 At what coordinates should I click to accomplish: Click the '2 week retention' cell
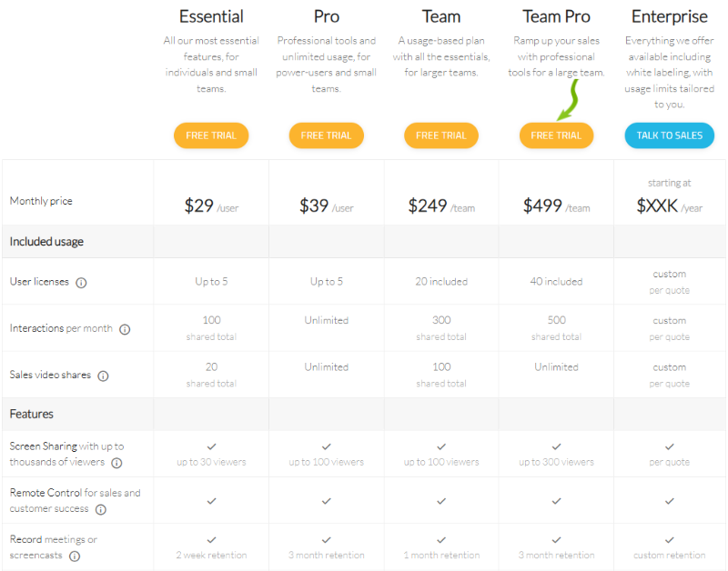coord(211,555)
